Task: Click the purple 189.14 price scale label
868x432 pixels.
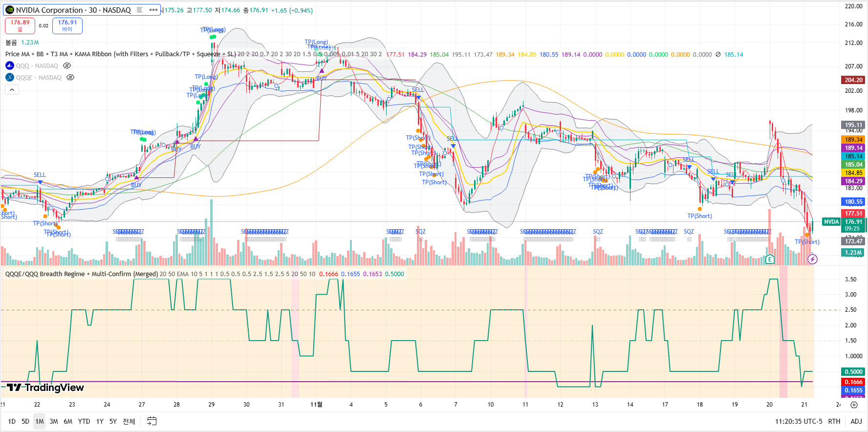Action: click(x=853, y=148)
